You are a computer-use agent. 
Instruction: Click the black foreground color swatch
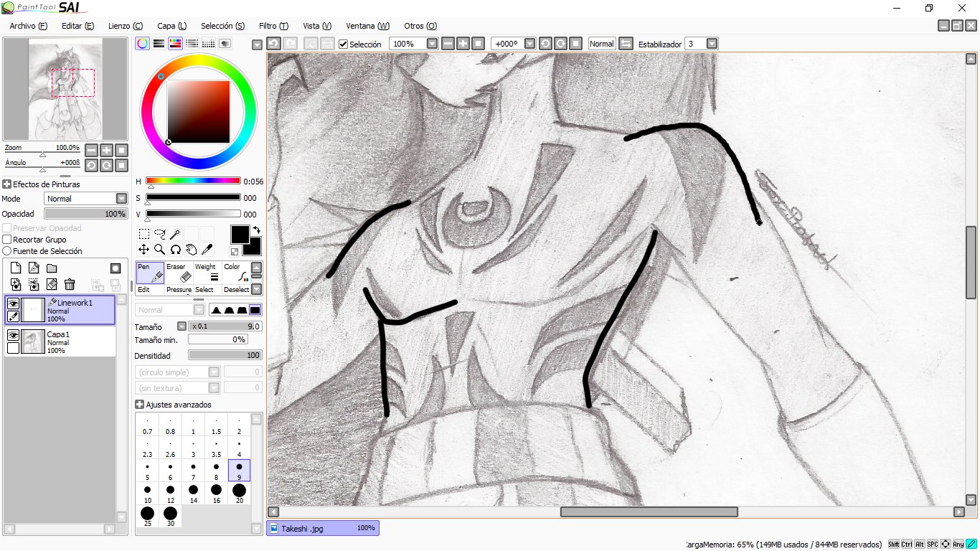pos(240,234)
